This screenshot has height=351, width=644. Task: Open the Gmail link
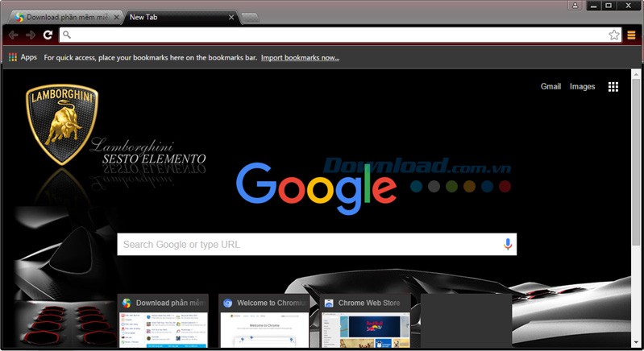pyautogui.click(x=551, y=87)
